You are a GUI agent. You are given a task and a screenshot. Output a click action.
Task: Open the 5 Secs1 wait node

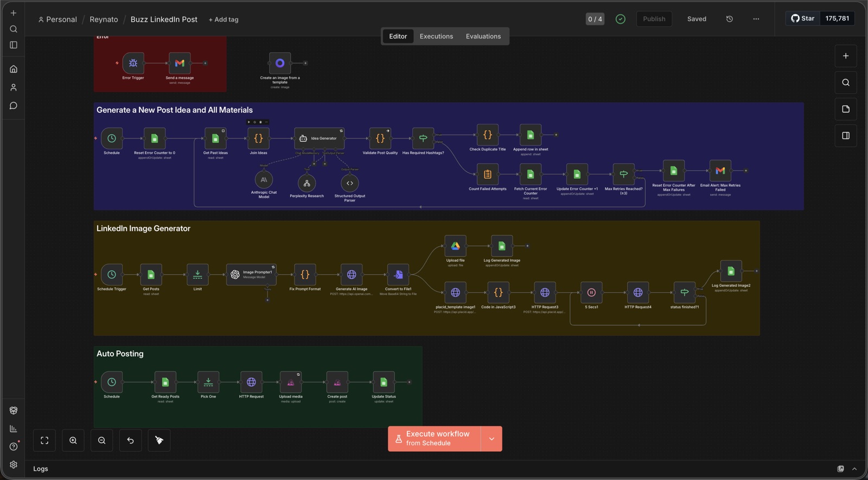click(x=591, y=293)
